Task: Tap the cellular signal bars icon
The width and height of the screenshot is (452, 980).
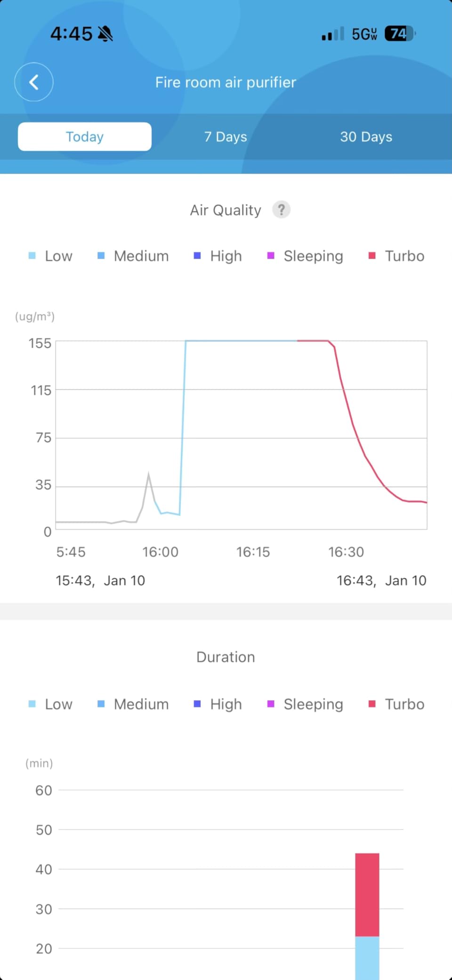Action: [x=332, y=34]
